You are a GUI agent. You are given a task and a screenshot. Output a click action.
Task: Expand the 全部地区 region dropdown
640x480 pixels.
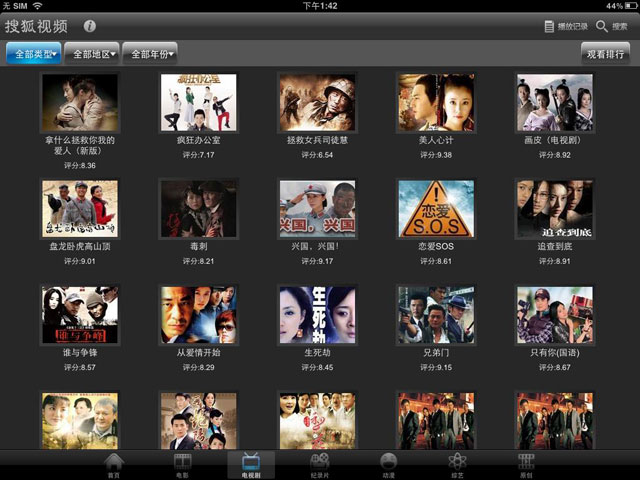coord(91,53)
